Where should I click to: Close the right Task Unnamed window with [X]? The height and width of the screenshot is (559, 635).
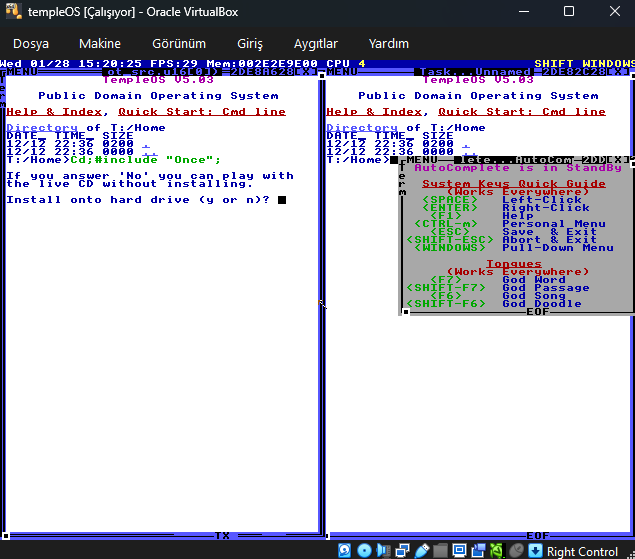pos(619,72)
